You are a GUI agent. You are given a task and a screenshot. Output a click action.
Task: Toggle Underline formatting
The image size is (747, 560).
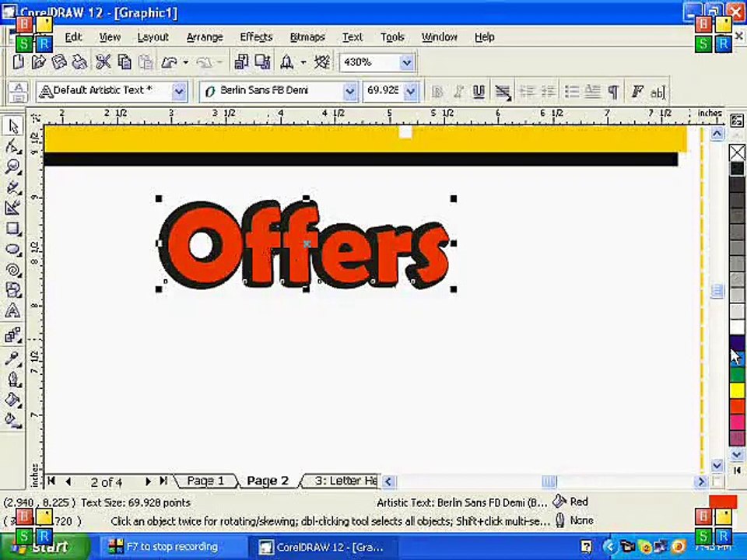pyautogui.click(x=479, y=92)
